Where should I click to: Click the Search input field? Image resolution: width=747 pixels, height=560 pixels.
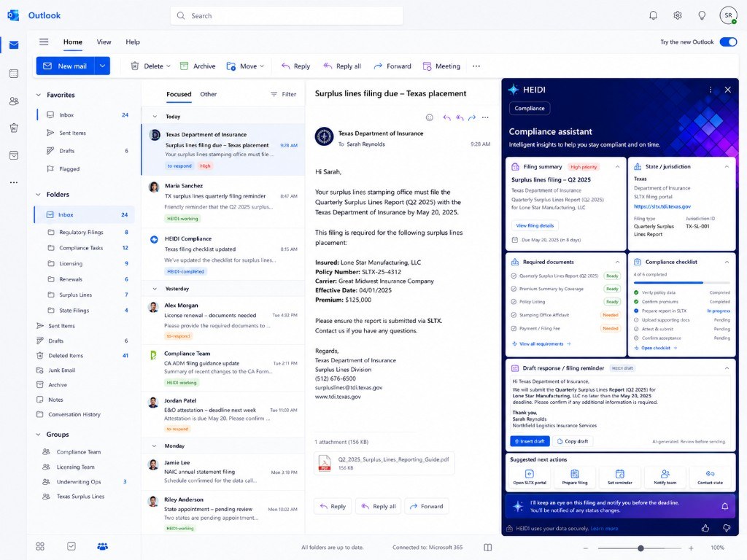(x=287, y=16)
